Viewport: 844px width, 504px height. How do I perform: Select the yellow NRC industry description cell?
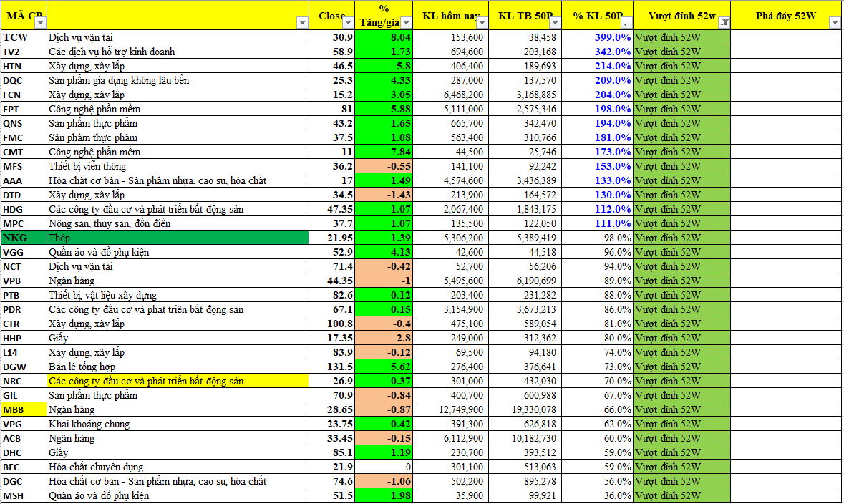178,381
